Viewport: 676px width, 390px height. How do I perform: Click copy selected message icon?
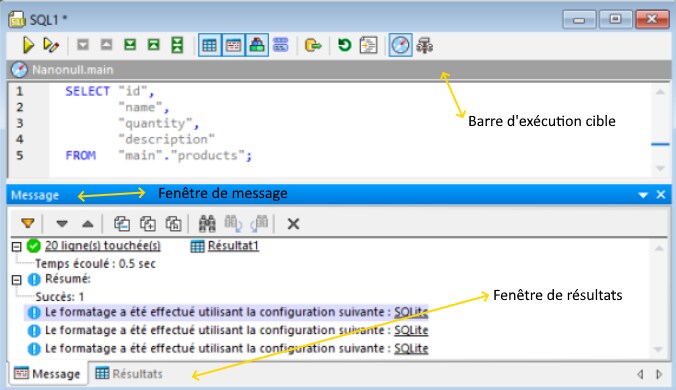(x=122, y=223)
